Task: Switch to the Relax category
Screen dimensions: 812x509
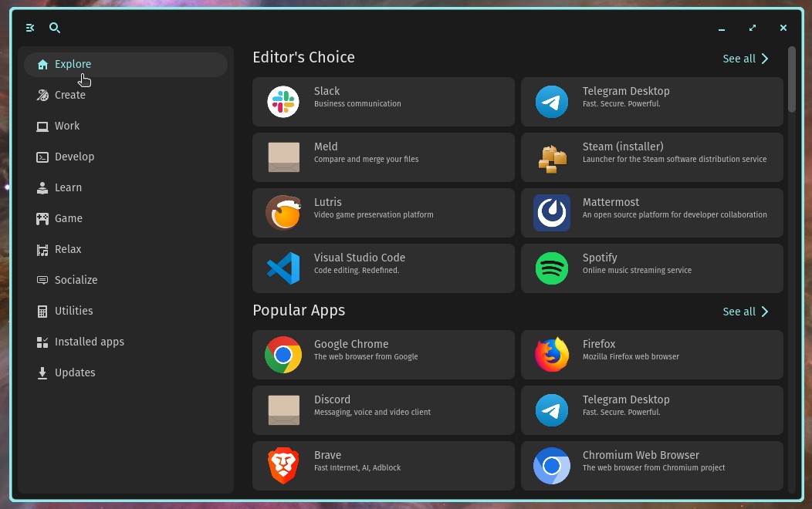Action: click(126, 249)
